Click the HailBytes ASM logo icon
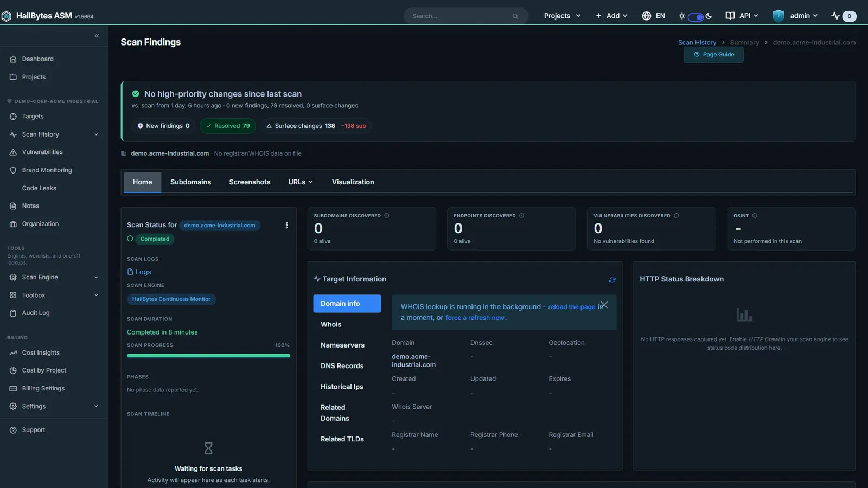Image resolution: width=868 pixels, height=488 pixels. [x=7, y=16]
